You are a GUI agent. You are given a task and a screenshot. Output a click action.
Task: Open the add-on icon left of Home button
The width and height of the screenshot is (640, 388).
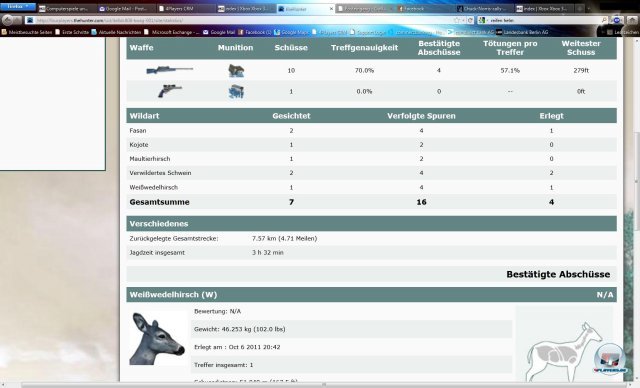[618, 20]
